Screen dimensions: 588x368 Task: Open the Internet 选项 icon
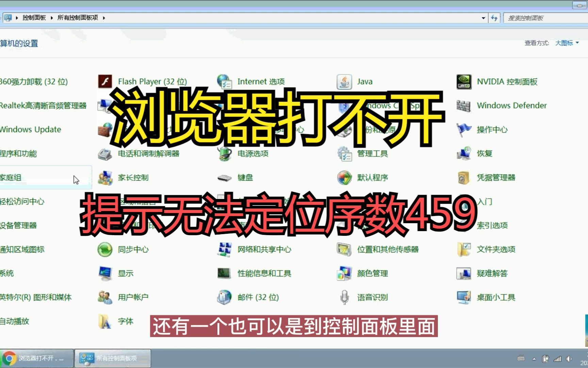[225, 82]
